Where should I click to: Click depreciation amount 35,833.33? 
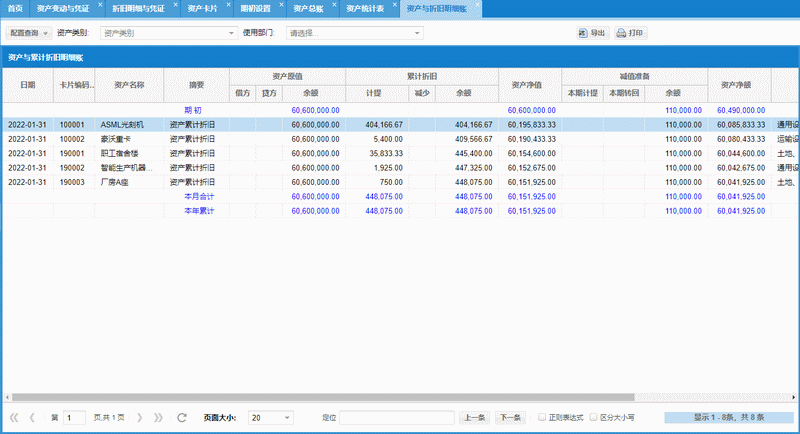point(386,154)
